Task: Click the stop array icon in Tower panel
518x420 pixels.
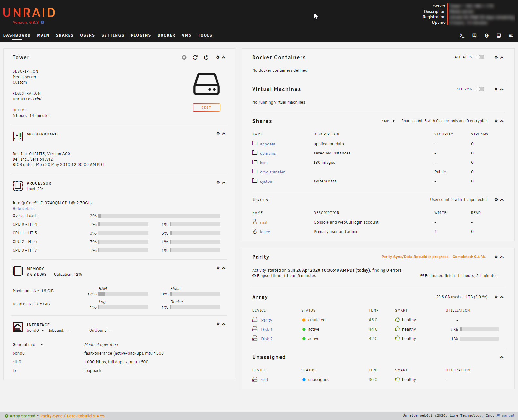Action: point(184,57)
